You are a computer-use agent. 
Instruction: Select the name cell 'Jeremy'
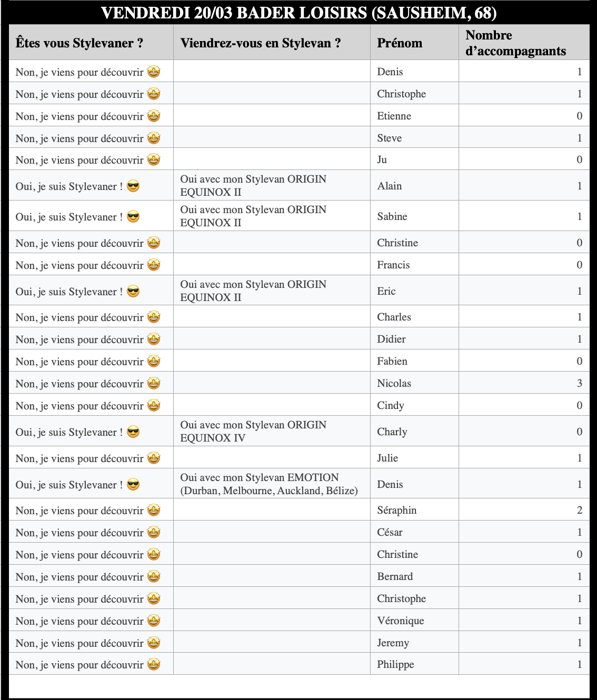tap(393, 643)
